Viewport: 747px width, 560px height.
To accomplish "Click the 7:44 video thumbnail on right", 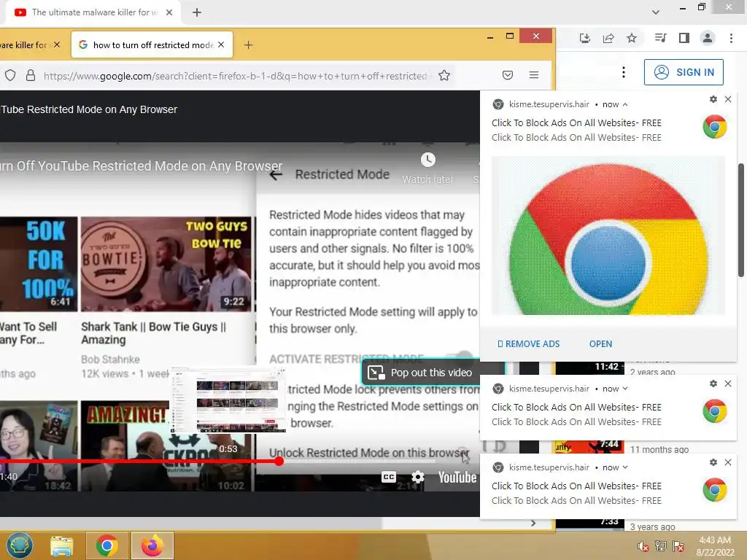I will click(x=589, y=447).
